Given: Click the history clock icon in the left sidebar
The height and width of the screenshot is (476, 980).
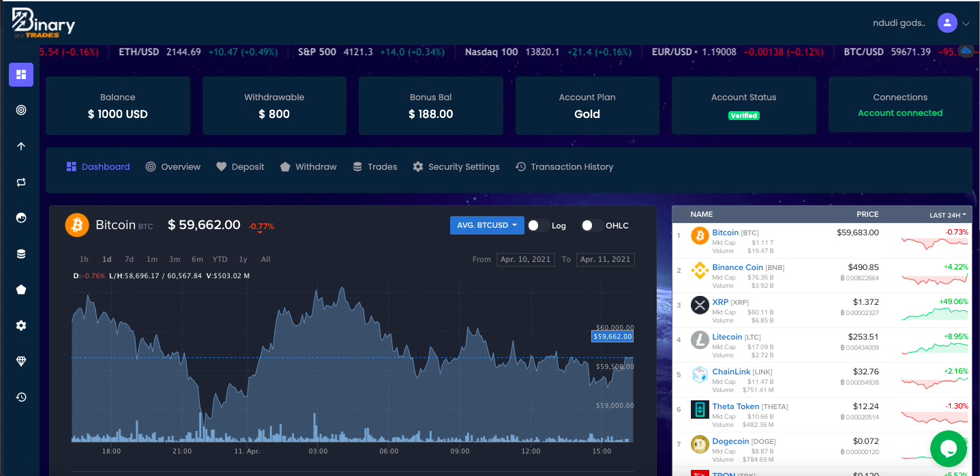Looking at the screenshot, I should [21, 397].
